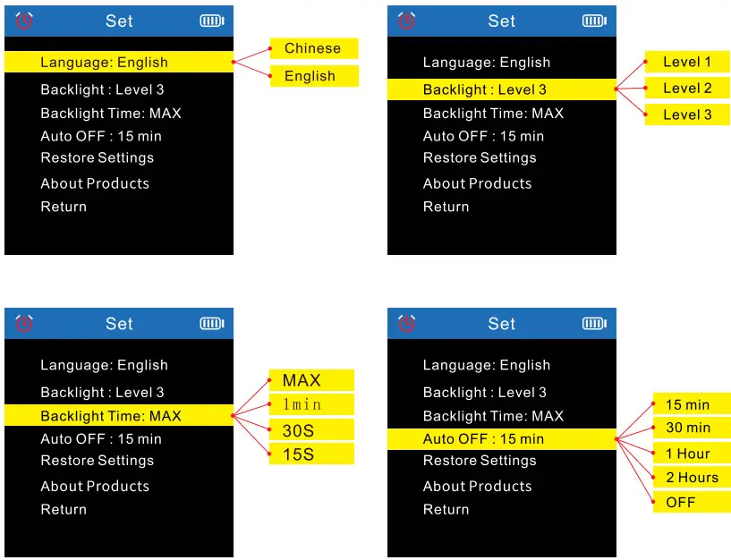Select the highlighted Backlight: Level 3 menu row
This screenshot has width=731, height=560.
point(501,89)
